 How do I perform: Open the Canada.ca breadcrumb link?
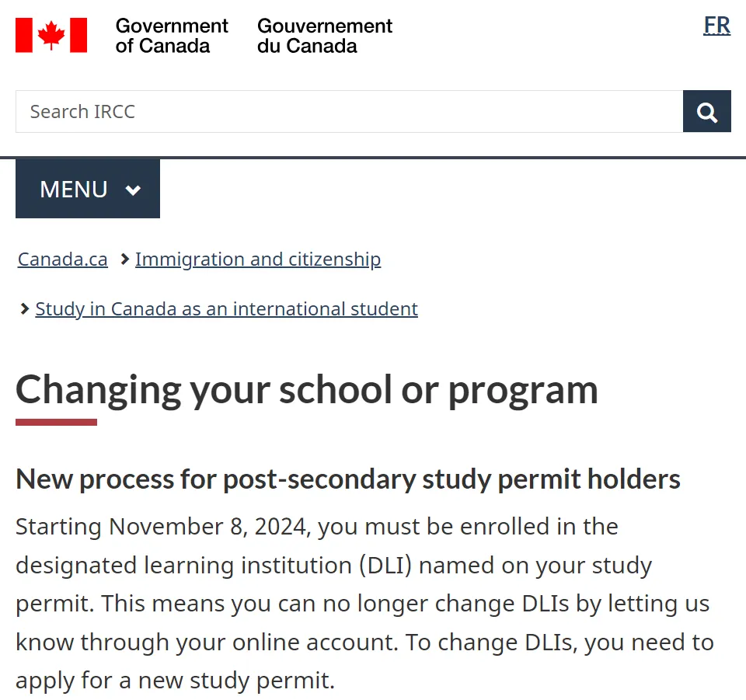tap(63, 259)
